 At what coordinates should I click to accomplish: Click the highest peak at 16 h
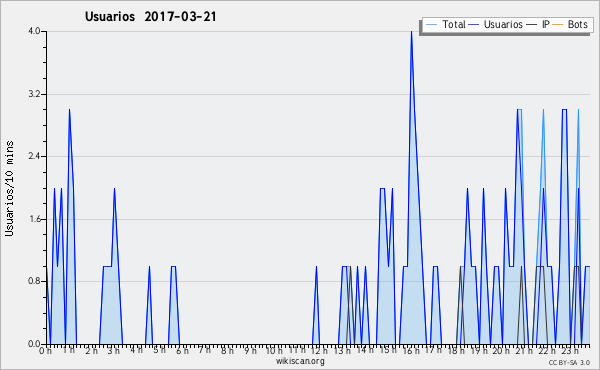411,32
